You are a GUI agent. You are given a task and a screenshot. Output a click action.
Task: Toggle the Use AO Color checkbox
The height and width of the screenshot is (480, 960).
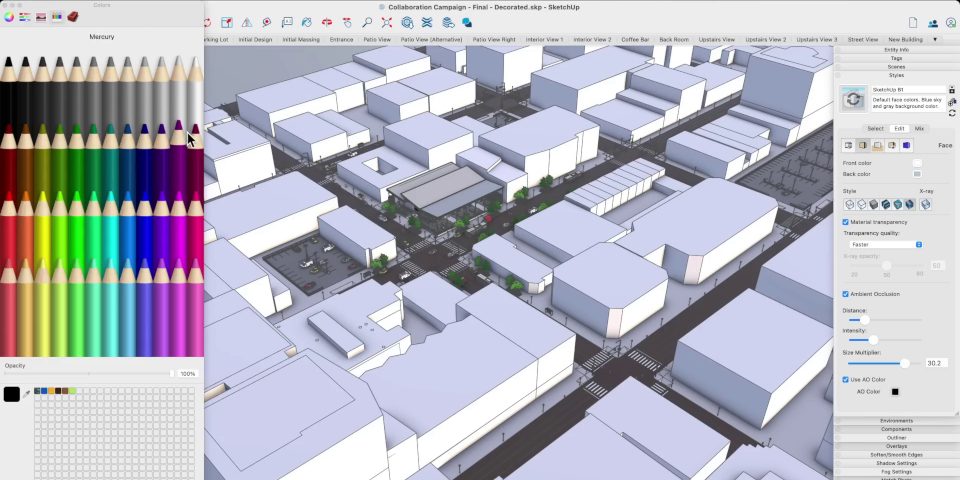[846, 380]
